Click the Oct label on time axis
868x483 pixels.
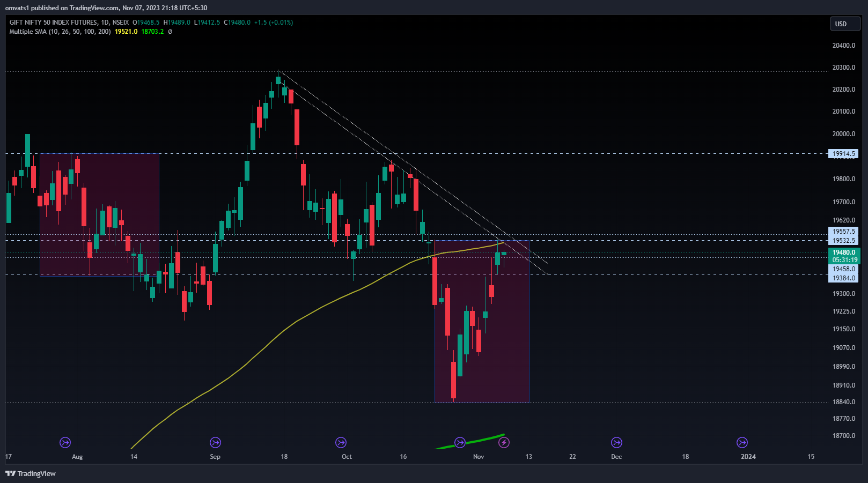347,457
